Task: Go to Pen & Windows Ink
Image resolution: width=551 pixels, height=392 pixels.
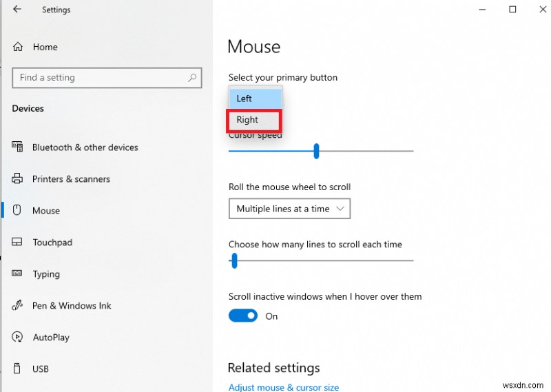Action: [72, 305]
